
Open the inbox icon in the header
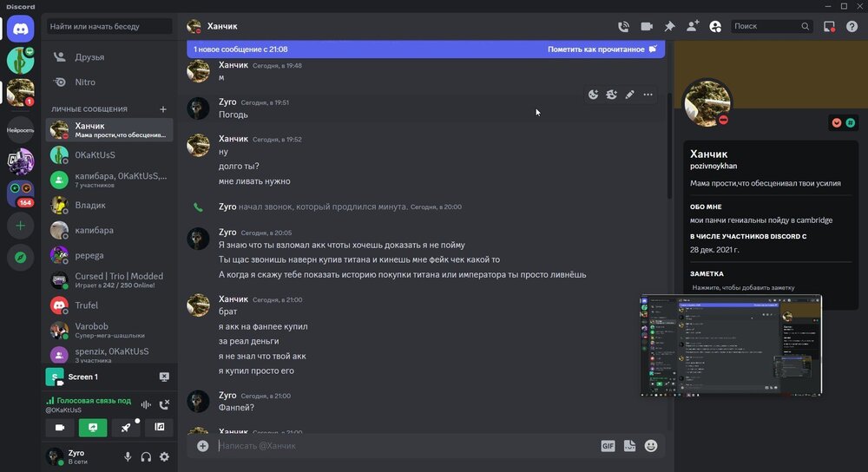pos(829,26)
